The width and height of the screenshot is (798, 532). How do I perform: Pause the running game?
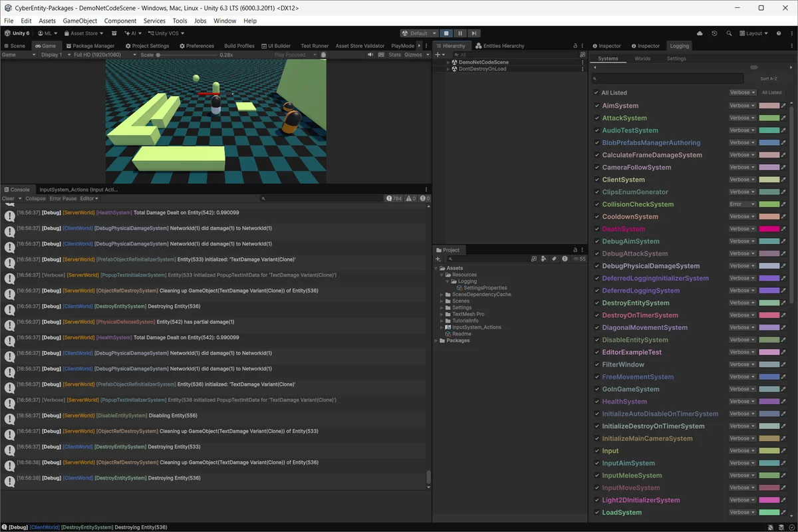tap(460, 33)
